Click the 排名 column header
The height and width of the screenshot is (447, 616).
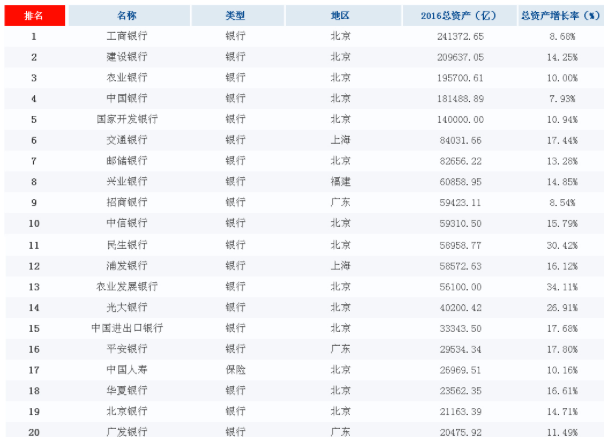[x=35, y=16]
